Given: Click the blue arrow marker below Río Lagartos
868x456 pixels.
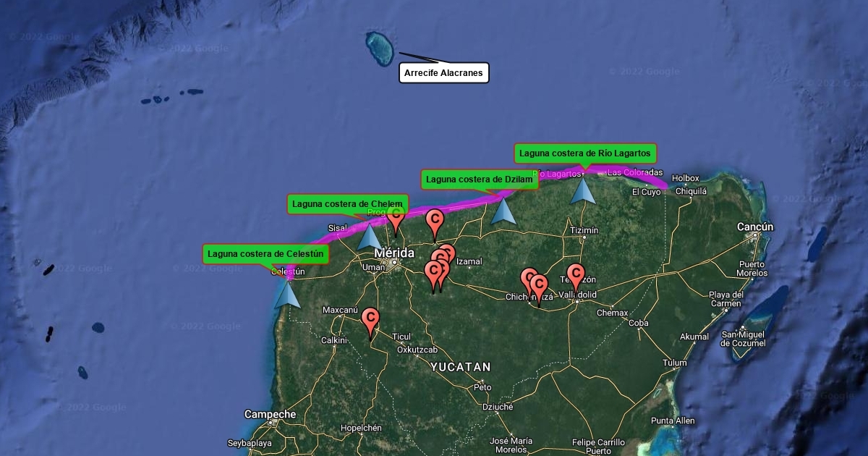Looking at the screenshot, I should (x=582, y=190).
